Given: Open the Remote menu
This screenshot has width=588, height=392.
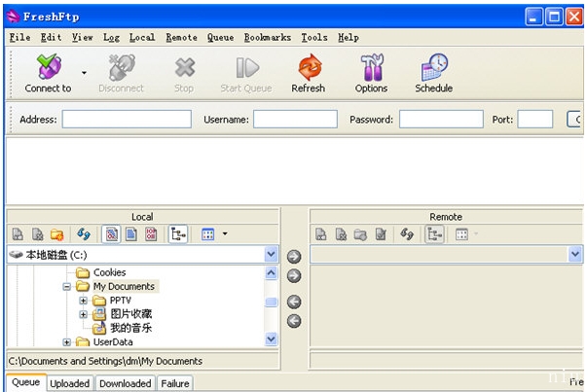Looking at the screenshot, I should pyautogui.click(x=181, y=38).
